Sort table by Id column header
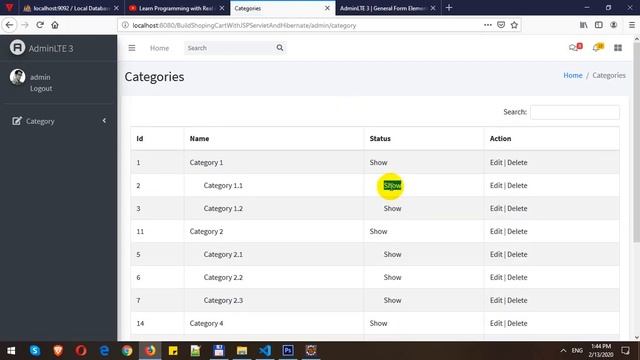640x360 pixels. (x=157, y=139)
